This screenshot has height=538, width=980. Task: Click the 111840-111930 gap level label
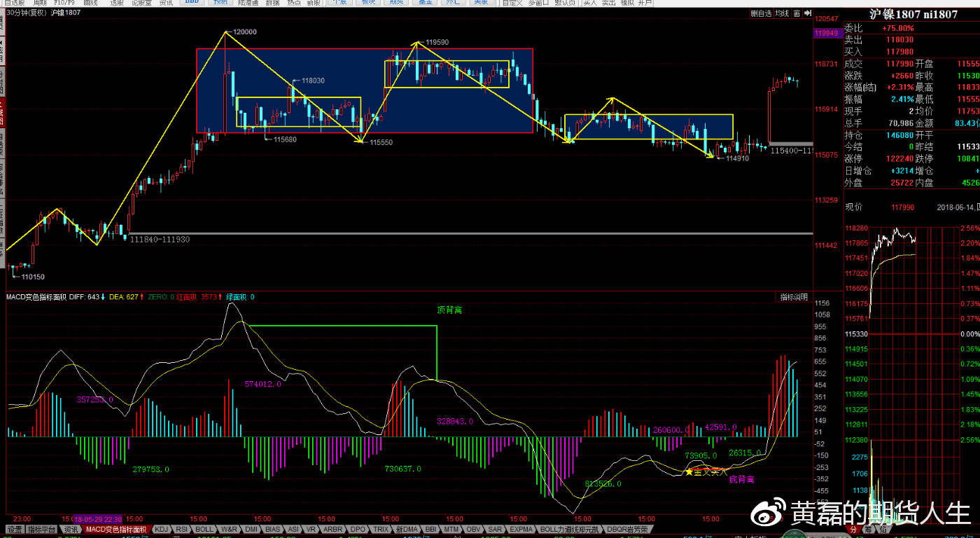(x=160, y=240)
